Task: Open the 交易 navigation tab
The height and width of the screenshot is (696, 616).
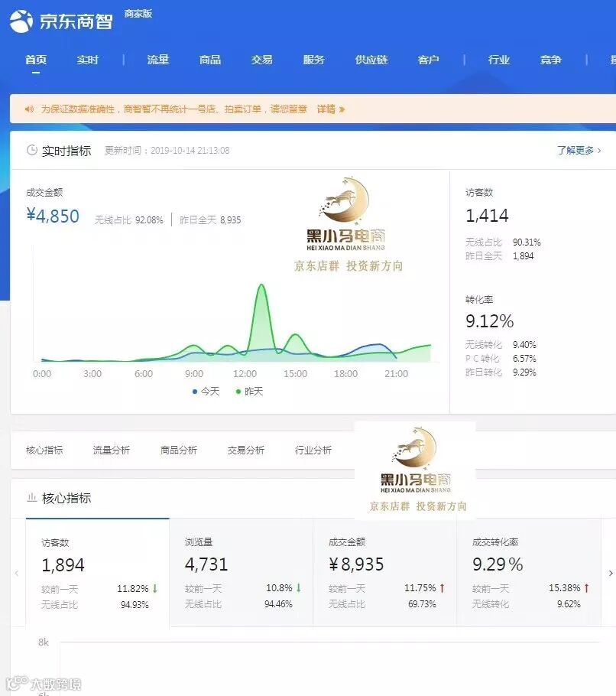Action: pos(262,60)
